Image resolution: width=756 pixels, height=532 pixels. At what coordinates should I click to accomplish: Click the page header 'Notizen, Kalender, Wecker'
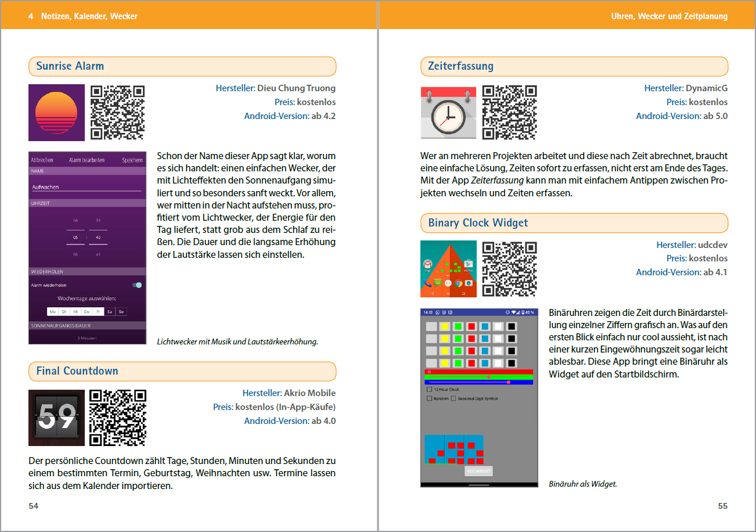[x=89, y=16]
